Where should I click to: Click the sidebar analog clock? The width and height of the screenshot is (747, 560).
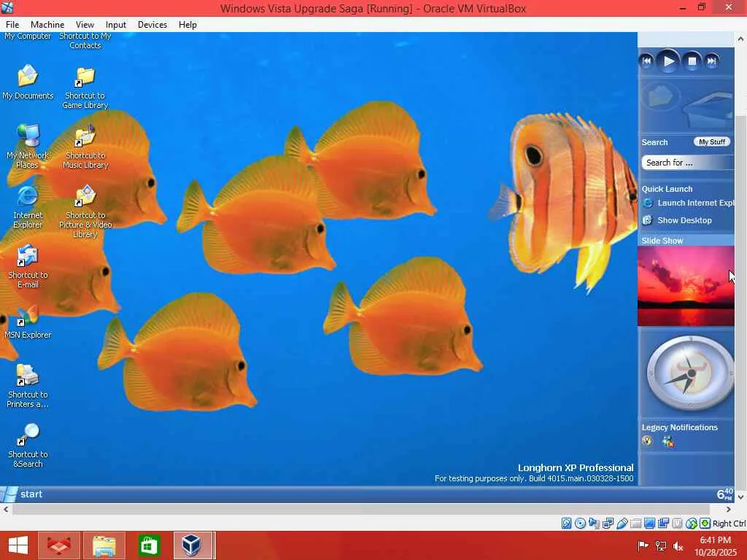pyautogui.click(x=690, y=373)
